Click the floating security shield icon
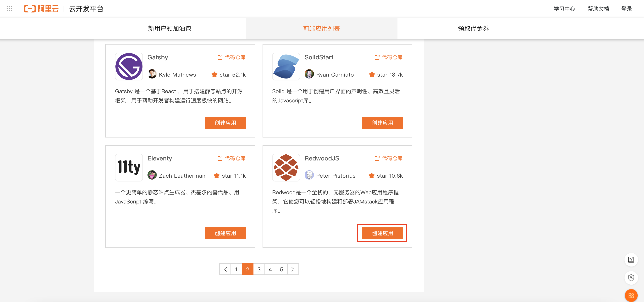This screenshot has width=644, height=302. [x=631, y=278]
